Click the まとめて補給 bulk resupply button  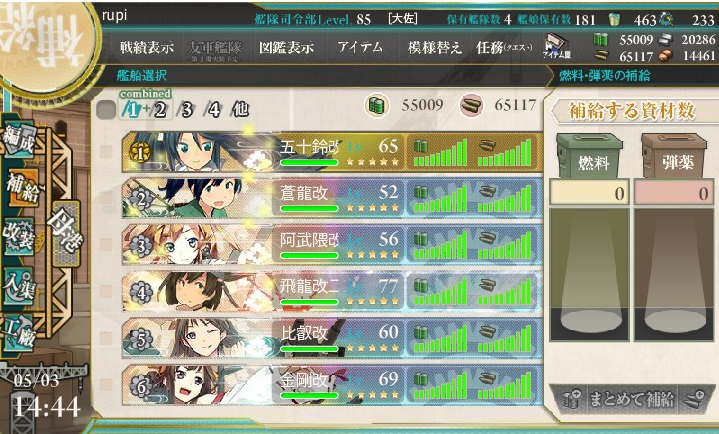tap(631, 399)
